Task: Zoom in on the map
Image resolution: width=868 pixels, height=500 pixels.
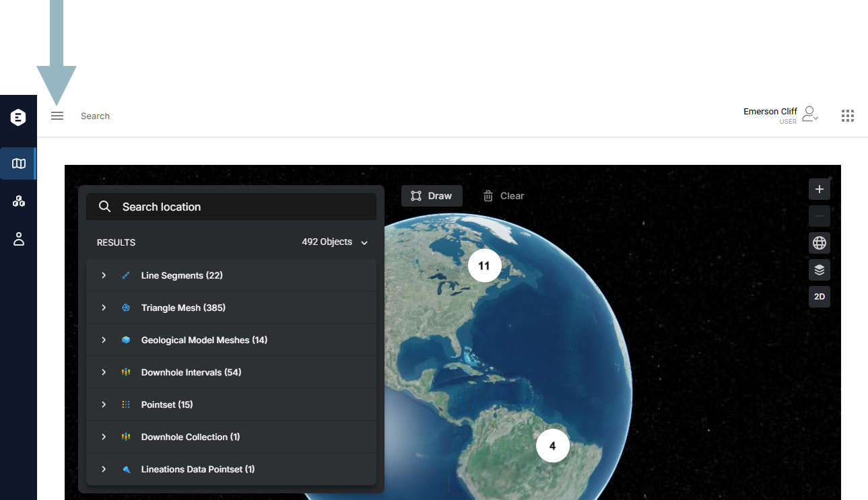Action: point(820,189)
